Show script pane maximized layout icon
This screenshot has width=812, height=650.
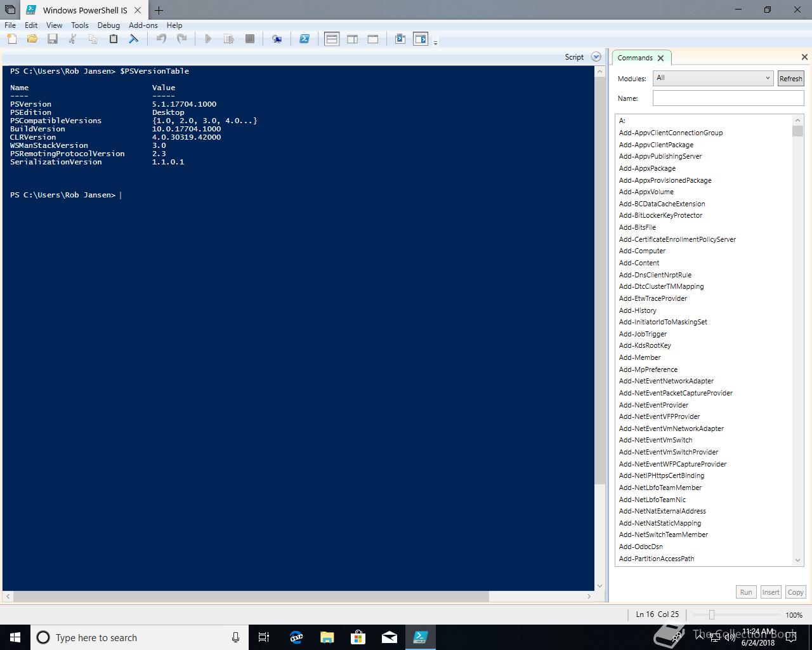373,39
